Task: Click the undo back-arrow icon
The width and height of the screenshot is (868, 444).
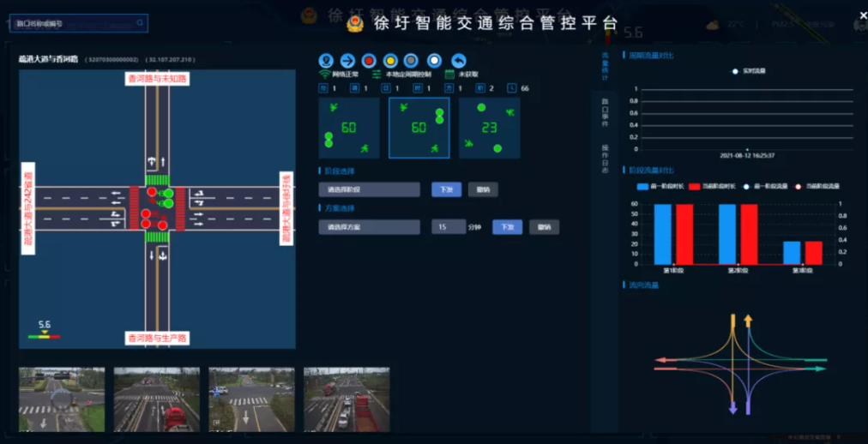Action: tap(458, 60)
